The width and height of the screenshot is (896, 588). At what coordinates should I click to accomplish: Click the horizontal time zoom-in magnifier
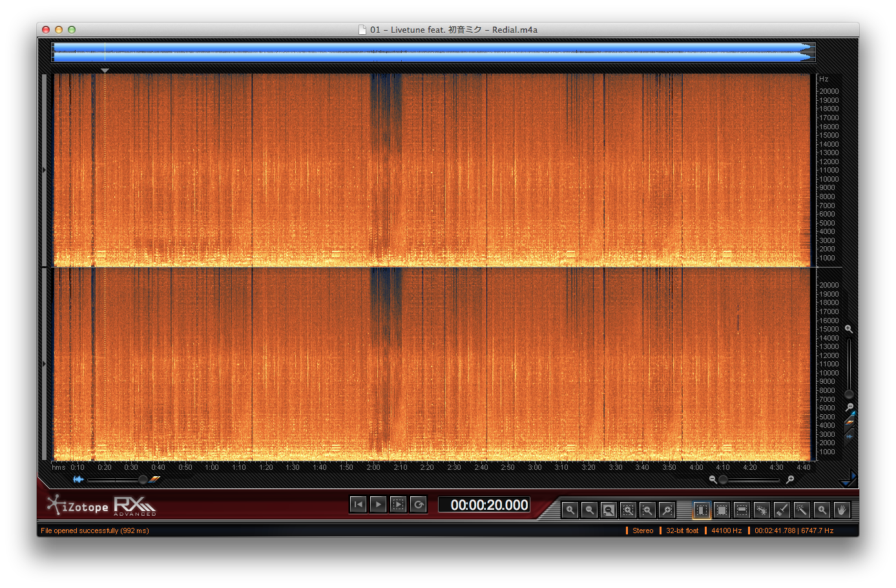[790, 479]
